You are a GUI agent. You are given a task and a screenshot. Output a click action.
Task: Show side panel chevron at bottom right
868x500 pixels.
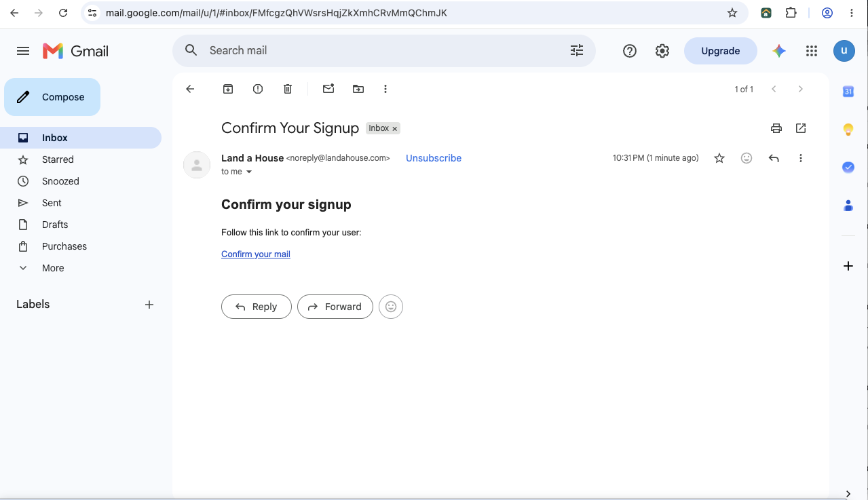click(848, 493)
